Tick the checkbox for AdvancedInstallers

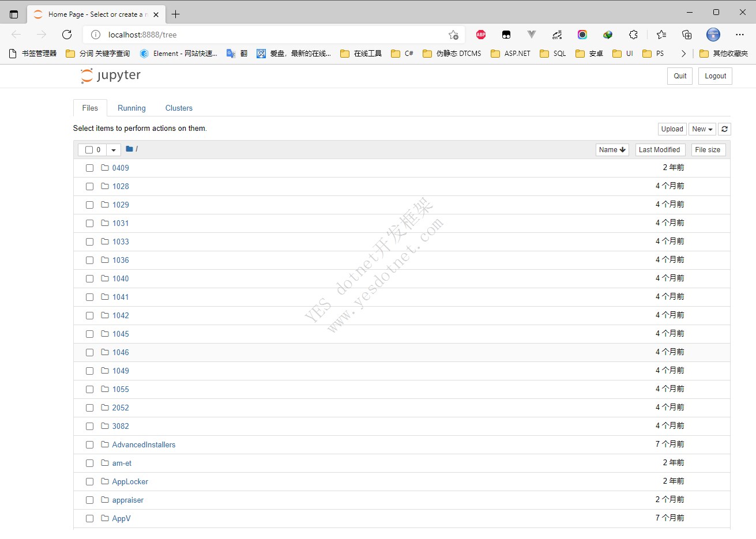89,445
